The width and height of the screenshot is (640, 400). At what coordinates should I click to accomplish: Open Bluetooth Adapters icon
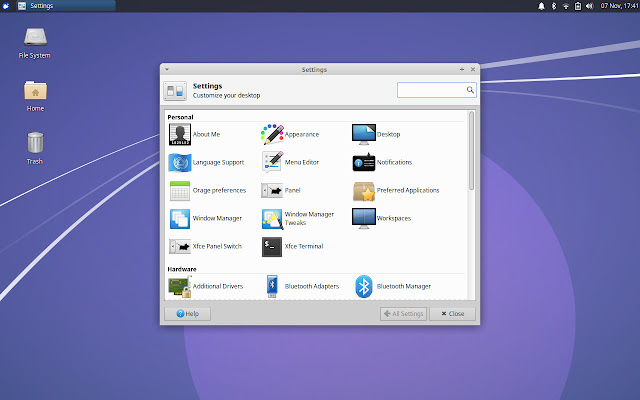(x=272, y=286)
